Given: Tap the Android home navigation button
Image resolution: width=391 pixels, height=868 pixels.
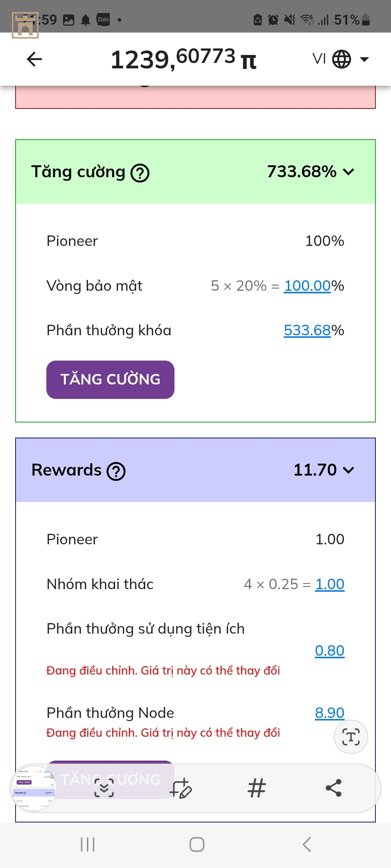Looking at the screenshot, I should pos(197,844).
